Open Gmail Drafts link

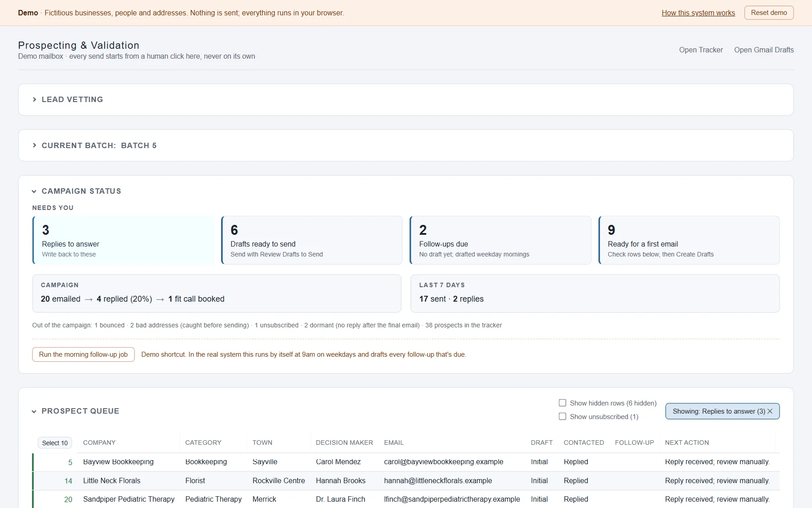(764, 50)
